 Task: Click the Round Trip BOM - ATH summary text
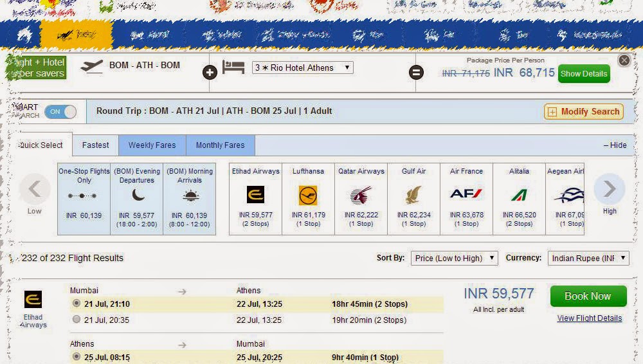(214, 111)
